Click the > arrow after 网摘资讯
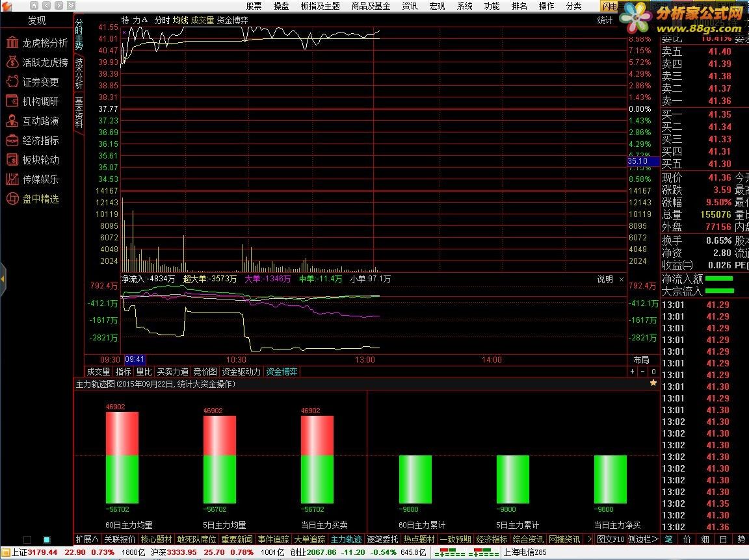 click(x=590, y=539)
